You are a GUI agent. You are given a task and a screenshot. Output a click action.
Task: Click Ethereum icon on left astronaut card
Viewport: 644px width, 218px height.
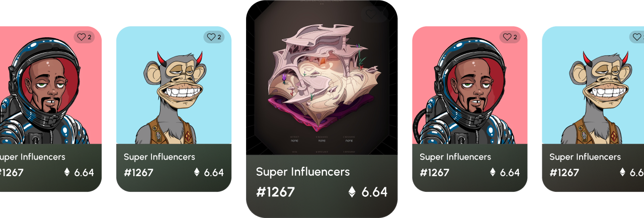67,172
